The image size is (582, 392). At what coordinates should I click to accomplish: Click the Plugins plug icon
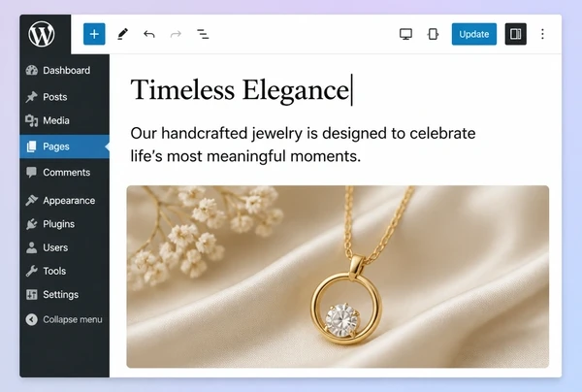[x=32, y=224]
